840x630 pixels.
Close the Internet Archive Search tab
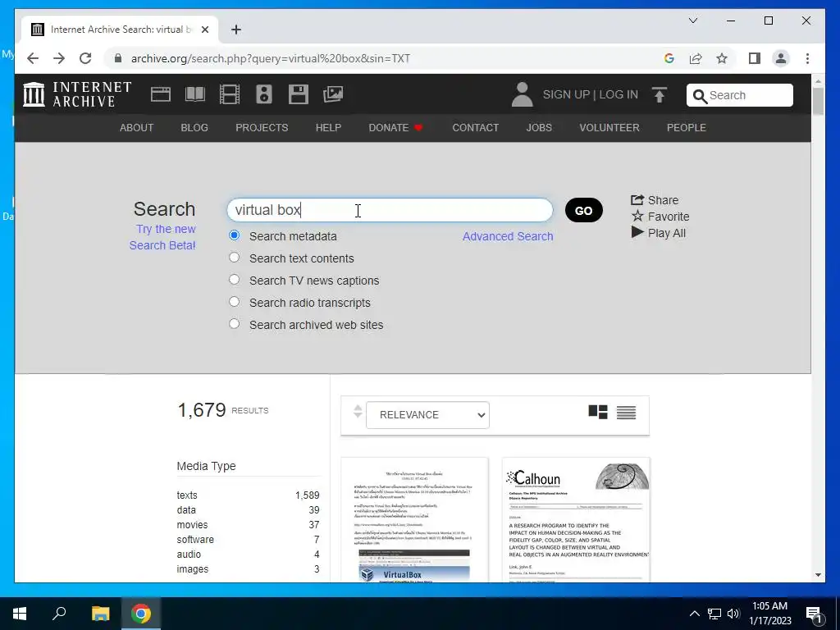point(204,30)
